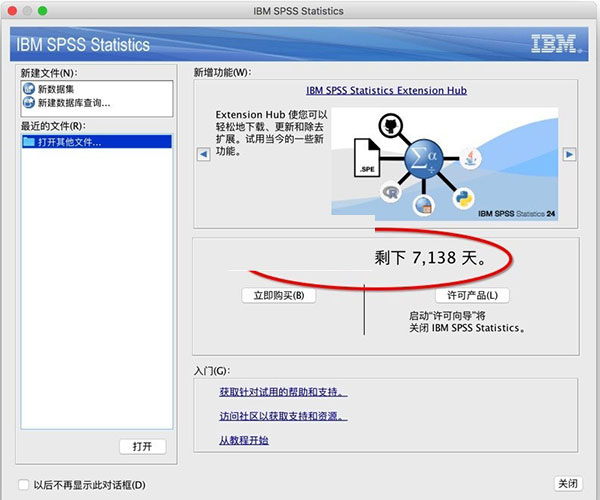Show previous new-feature slide with left arrow
The image size is (600, 500).
pos(204,155)
